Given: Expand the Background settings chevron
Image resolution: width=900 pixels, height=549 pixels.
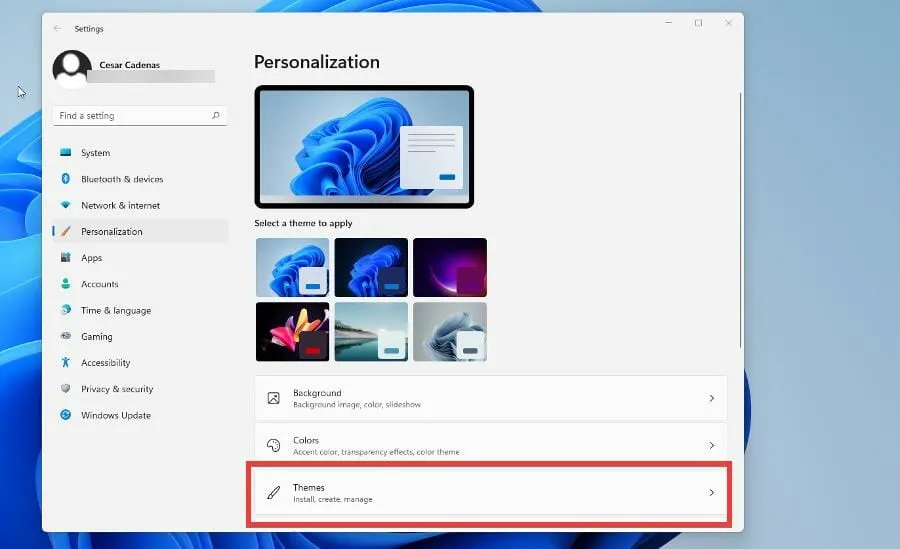Looking at the screenshot, I should (x=711, y=398).
